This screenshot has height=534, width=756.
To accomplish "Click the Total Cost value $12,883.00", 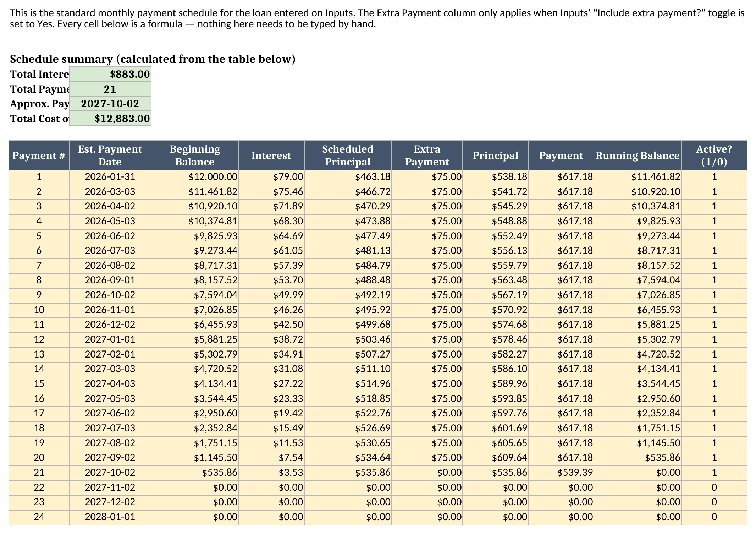I will coord(110,119).
